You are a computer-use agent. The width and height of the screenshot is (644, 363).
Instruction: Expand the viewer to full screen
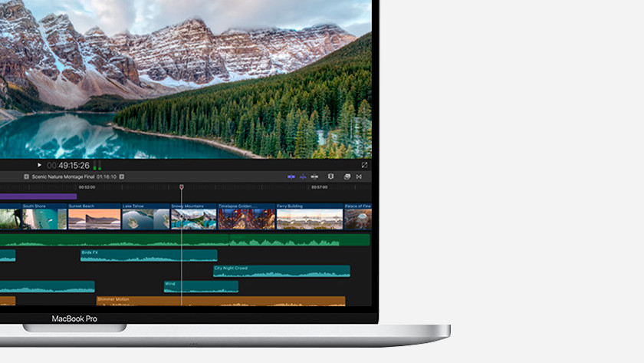(364, 165)
